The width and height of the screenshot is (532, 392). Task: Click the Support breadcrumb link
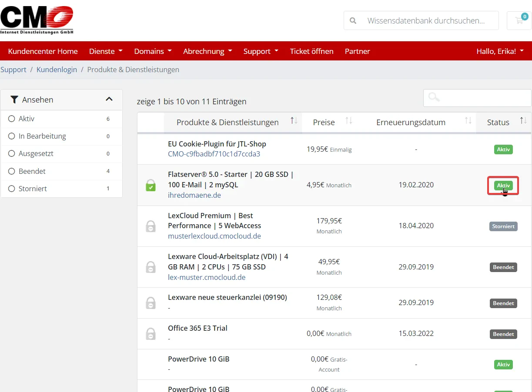13,70
